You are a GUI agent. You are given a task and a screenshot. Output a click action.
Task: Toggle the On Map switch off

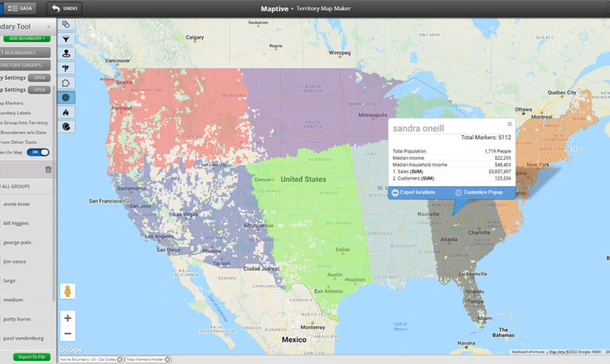coord(38,152)
